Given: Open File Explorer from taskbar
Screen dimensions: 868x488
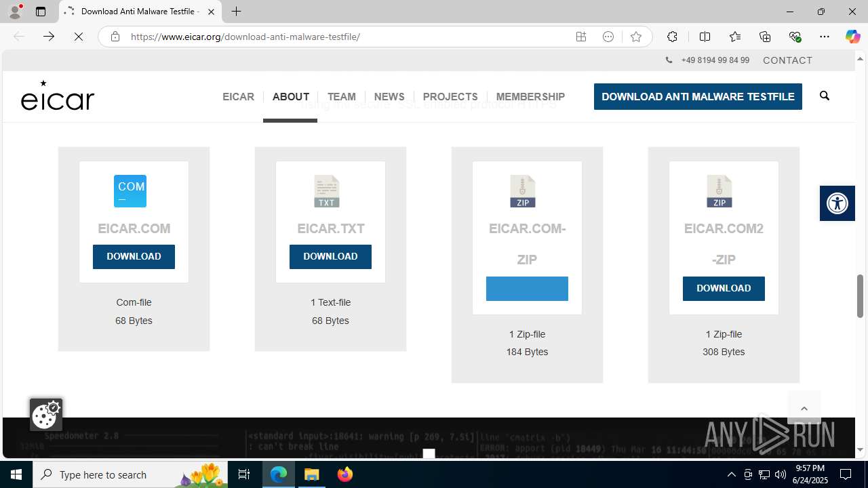Looking at the screenshot, I should (312, 474).
